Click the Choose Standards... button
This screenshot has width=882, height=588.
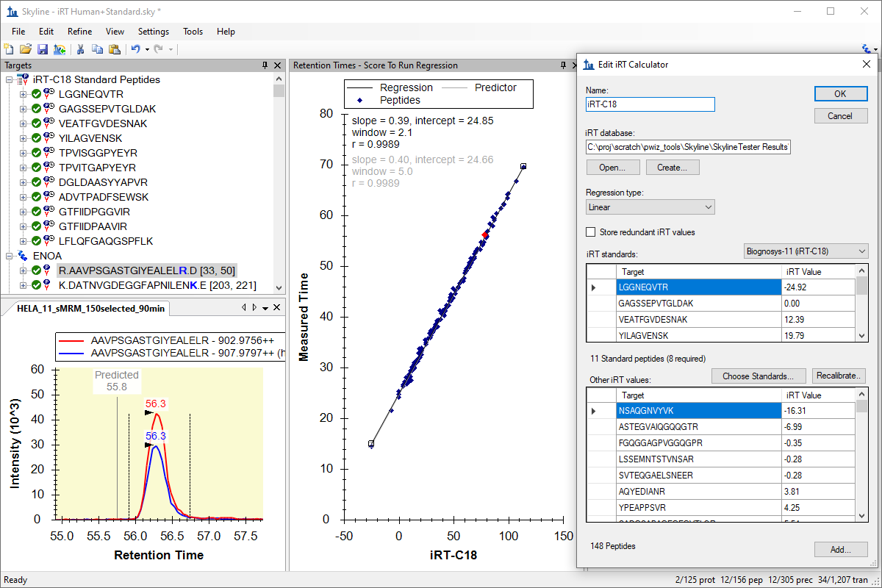tap(758, 376)
